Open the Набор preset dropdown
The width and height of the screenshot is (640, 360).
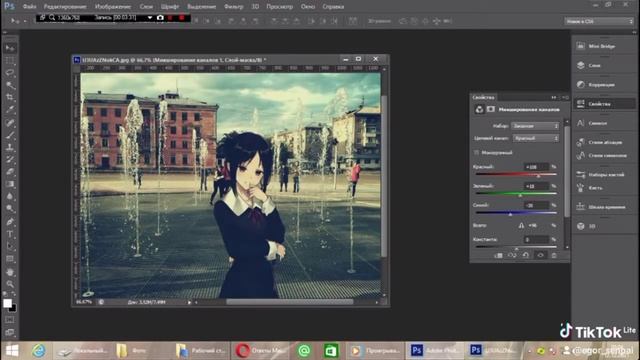pos(535,126)
